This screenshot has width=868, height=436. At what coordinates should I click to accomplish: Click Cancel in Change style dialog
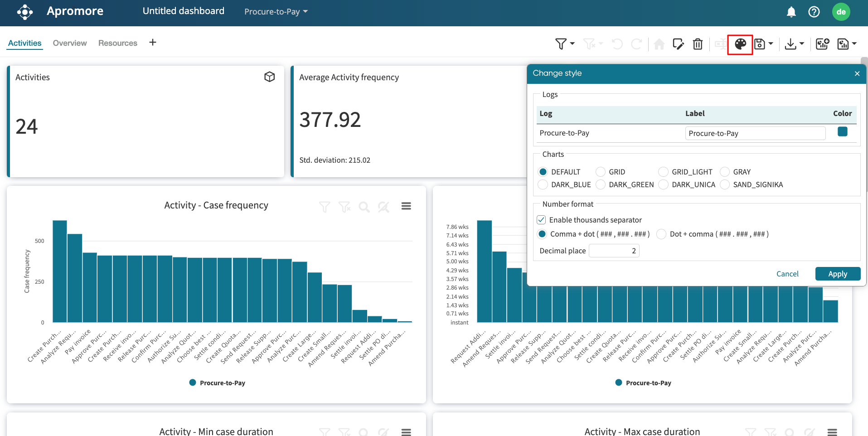787,274
